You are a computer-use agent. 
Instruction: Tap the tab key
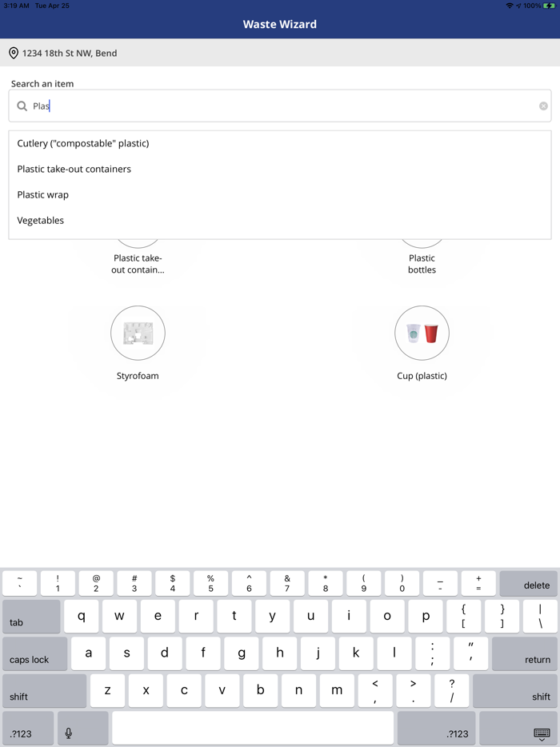pyautogui.click(x=31, y=616)
